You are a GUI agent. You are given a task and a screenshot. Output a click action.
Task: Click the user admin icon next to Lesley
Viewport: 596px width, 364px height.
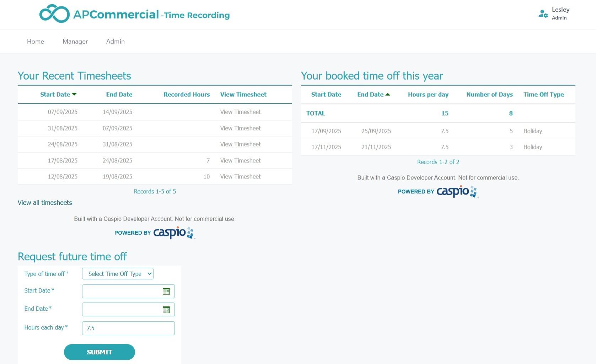tap(543, 14)
